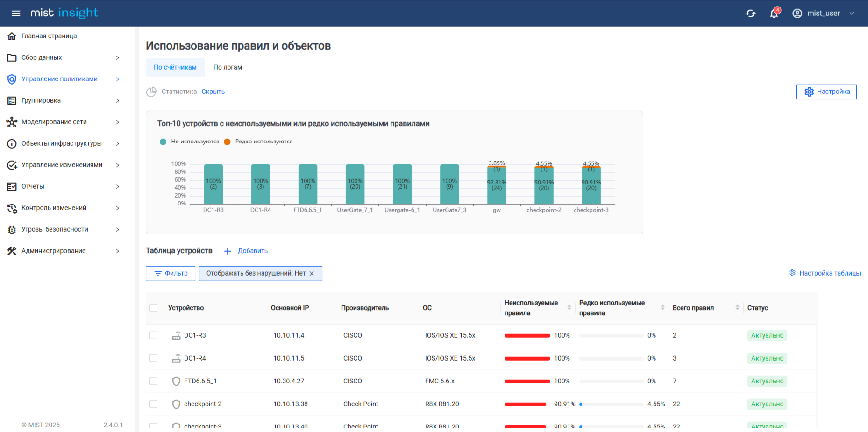Screen dimensions: 868x432
Task: Click the Угрозы безопасности bug icon
Action: (x=12, y=230)
